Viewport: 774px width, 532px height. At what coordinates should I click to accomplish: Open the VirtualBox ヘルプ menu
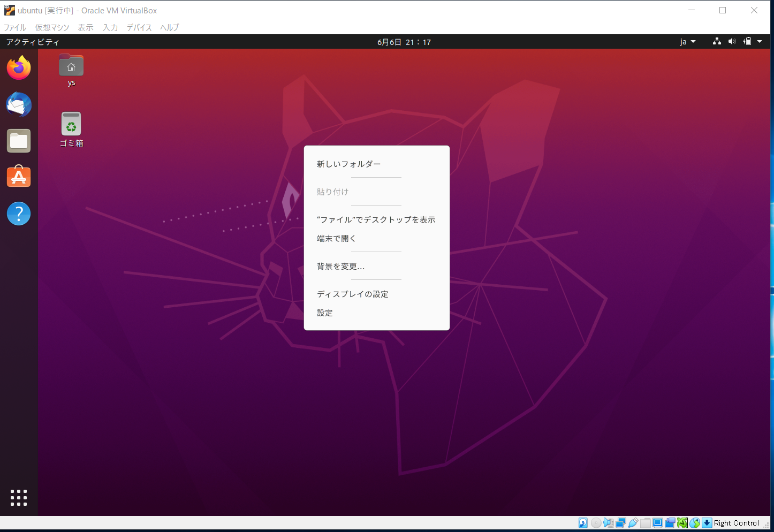[170, 27]
